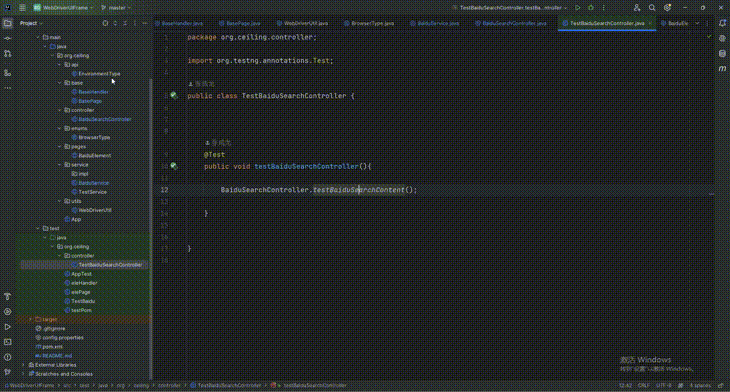The image size is (730, 392).
Task: Click run gutter icon beside class declaration
Action: [x=174, y=95]
